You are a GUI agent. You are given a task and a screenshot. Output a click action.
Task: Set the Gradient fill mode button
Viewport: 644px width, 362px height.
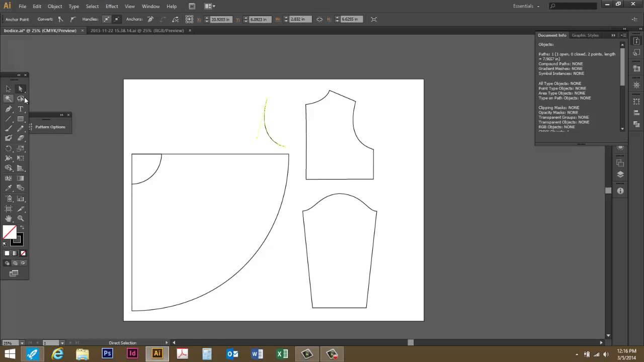pos(15,253)
